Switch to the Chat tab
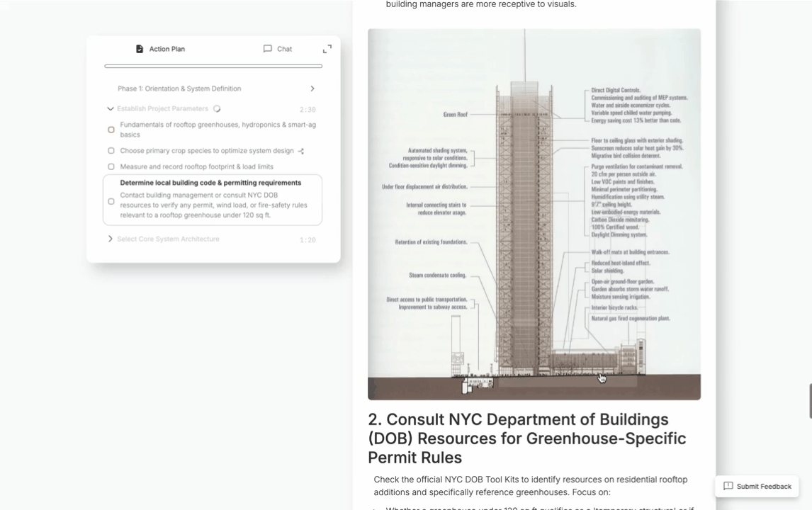The image size is (812, 510). 278,49
